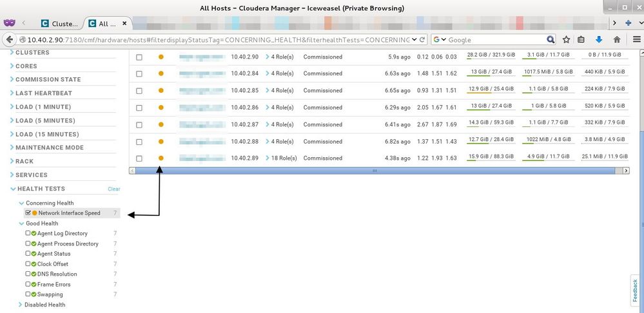Switch to the Cluste... browser tab
Screen dimensions: 644x313
tap(59, 24)
